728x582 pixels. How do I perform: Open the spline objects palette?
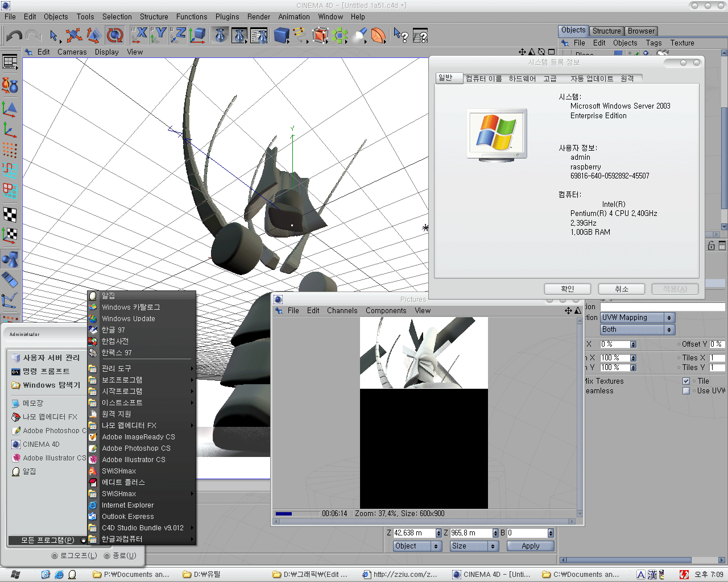300,36
